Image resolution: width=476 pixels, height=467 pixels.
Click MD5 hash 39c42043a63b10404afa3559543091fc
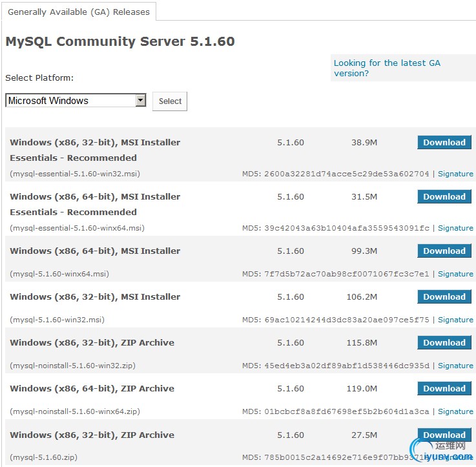[347, 228]
